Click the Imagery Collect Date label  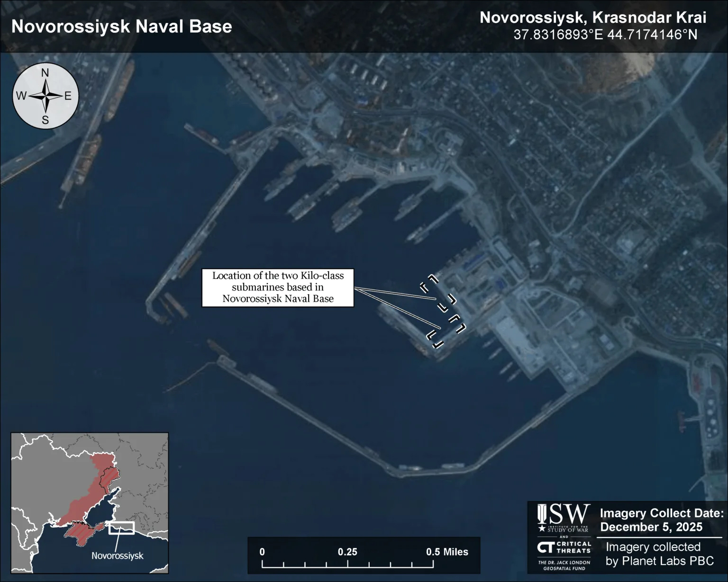(x=661, y=513)
